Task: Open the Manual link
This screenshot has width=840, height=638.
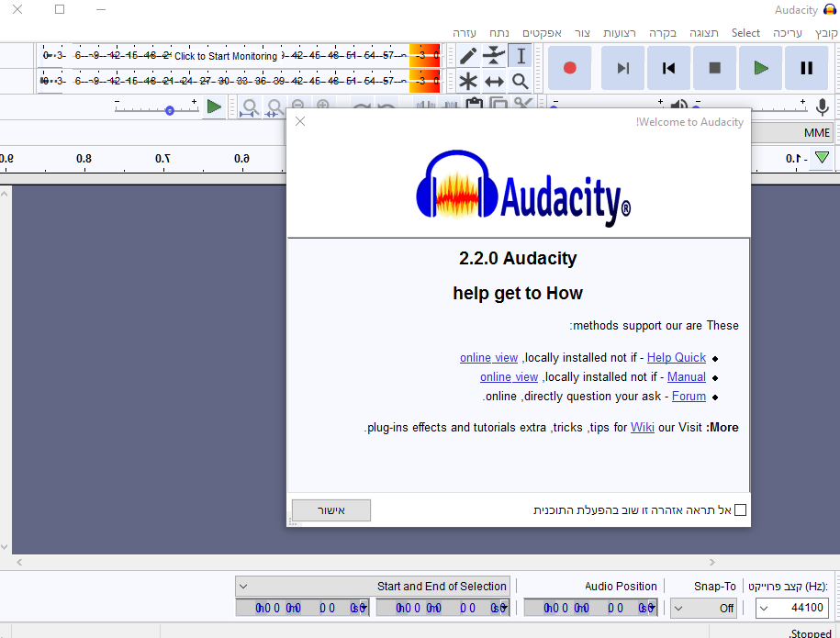Action: click(x=687, y=376)
